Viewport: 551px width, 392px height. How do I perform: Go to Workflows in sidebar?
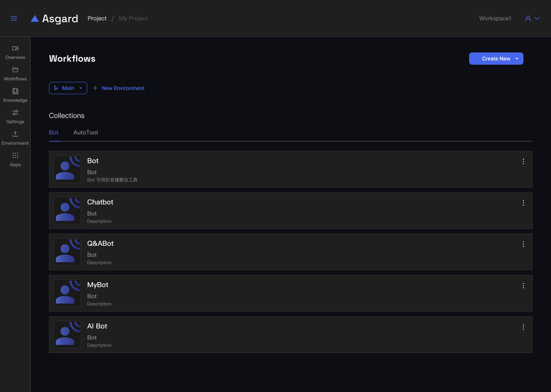(x=15, y=74)
